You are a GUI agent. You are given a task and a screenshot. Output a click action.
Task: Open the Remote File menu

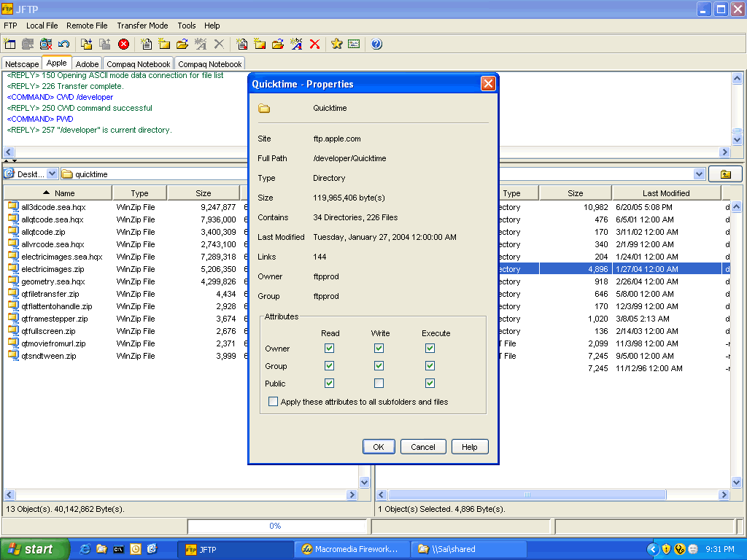88,26
